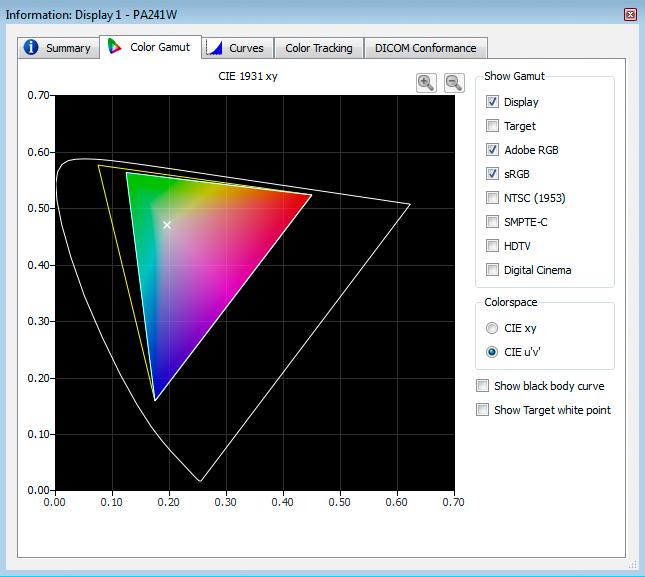645x577 pixels.
Task: Enable the Target gamut checkbox
Action: tap(492, 125)
